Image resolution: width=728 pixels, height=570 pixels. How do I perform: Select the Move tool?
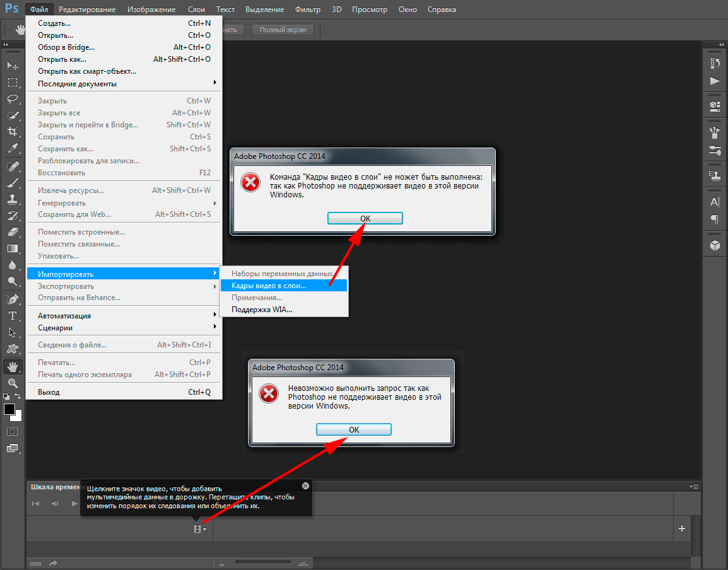(13, 66)
